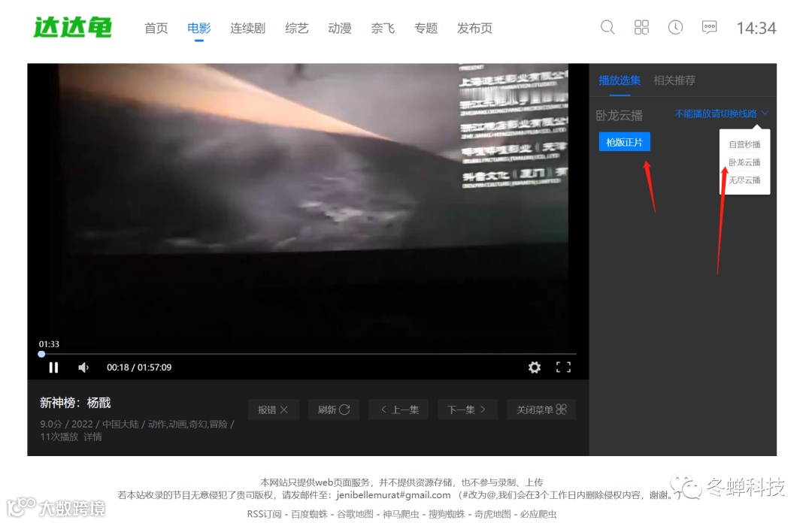Pause the video playback
The image size is (812, 523).
[53, 367]
